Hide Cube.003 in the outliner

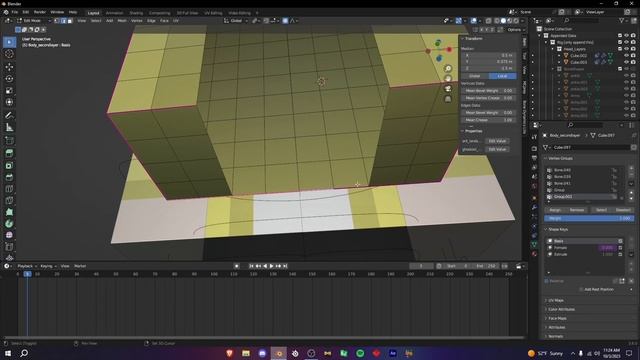(x=626, y=62)
